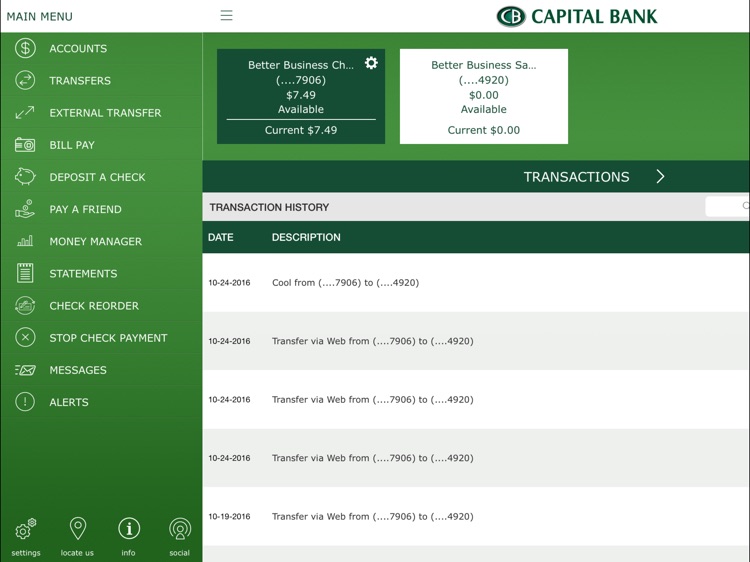Click the Capital Bank logo
Viewport: 750px width, 562px height.
(x=577, y=16)
